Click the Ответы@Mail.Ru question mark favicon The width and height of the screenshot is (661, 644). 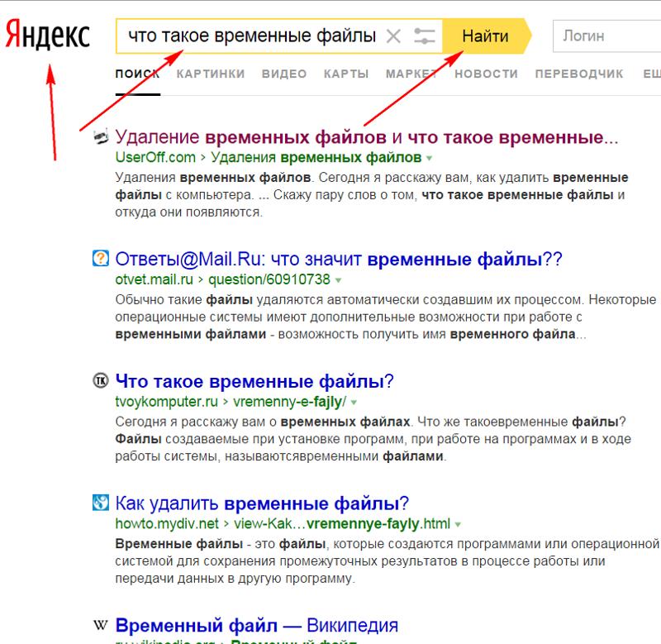tap(101, 258)
